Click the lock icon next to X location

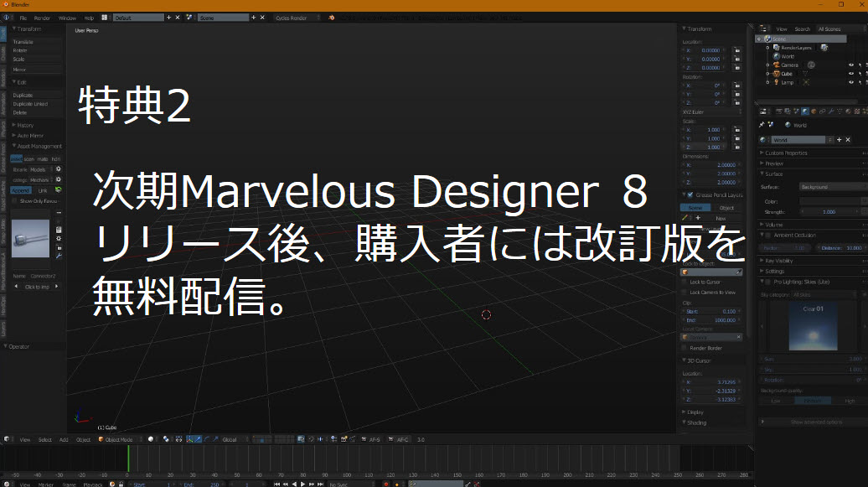point(736,50)
